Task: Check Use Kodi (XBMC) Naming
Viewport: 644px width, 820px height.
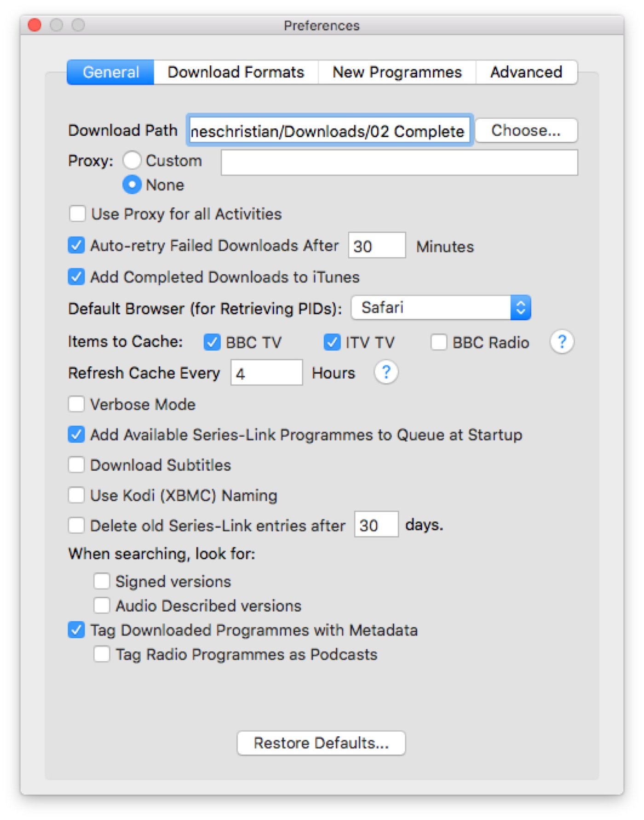Action: pos(76,495)
